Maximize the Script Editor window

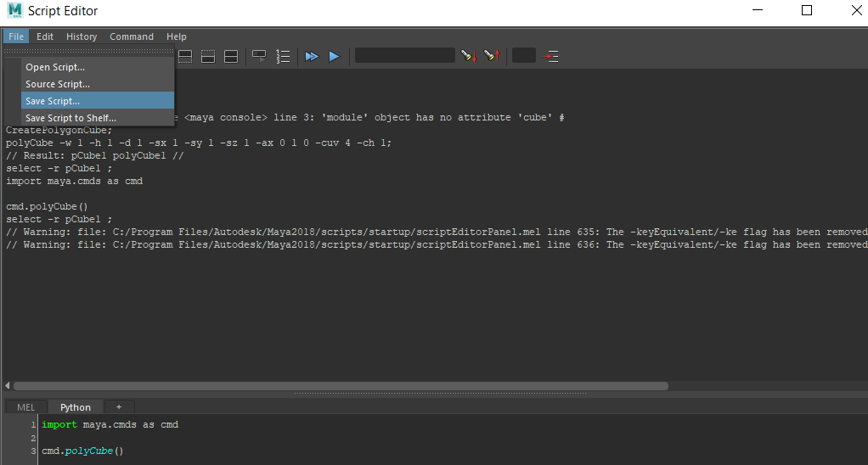(x=807, y=10)
